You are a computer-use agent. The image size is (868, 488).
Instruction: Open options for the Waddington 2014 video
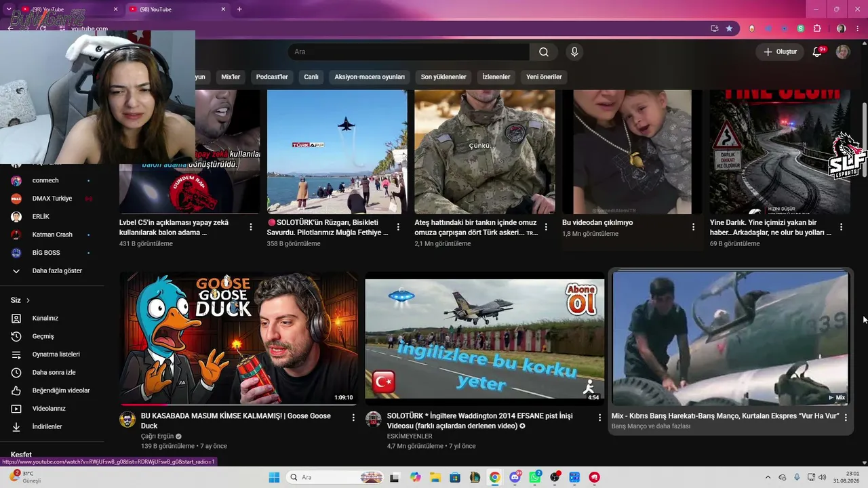(x=599, y=418)
